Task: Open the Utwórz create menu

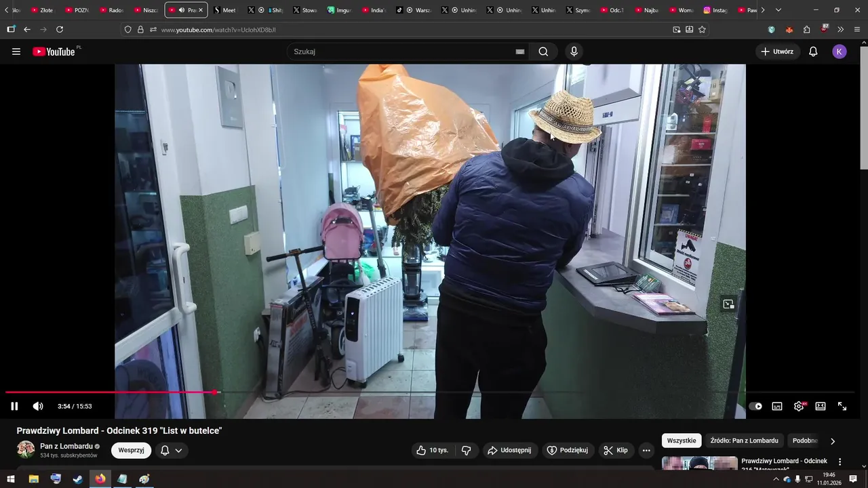Action: (778, 52)
